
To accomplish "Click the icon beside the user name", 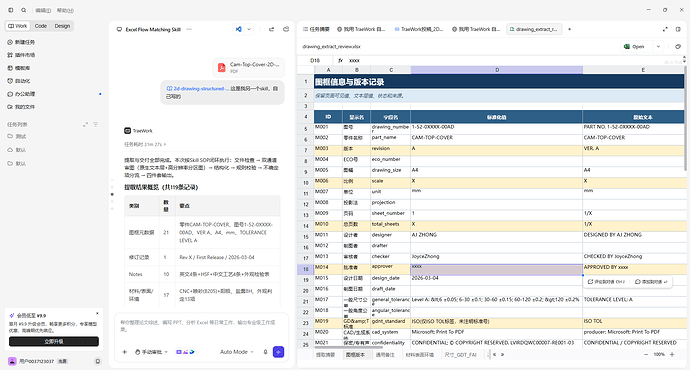I will [x=98, y=361].
